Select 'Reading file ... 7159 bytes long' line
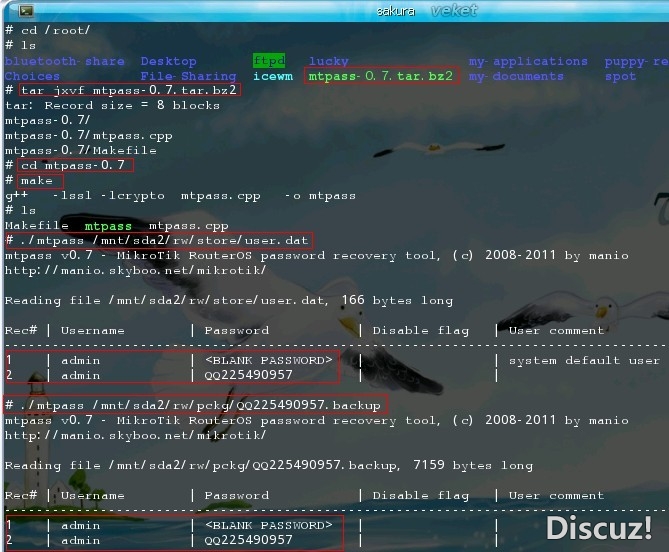The width and height of the screenshot is (669, 552). coord(269,465)
